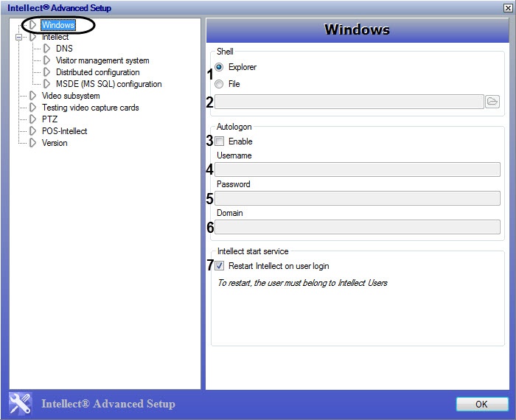This screenshot has width=516, height=420.
Task: Open the DNS settings page
Action: pos(64,49)
